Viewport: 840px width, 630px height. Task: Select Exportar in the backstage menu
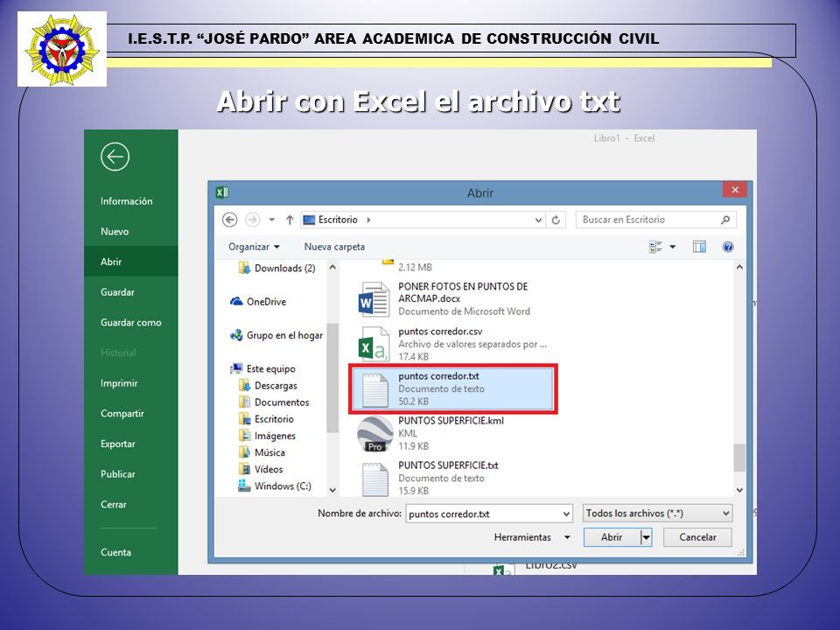click(118, 444)
